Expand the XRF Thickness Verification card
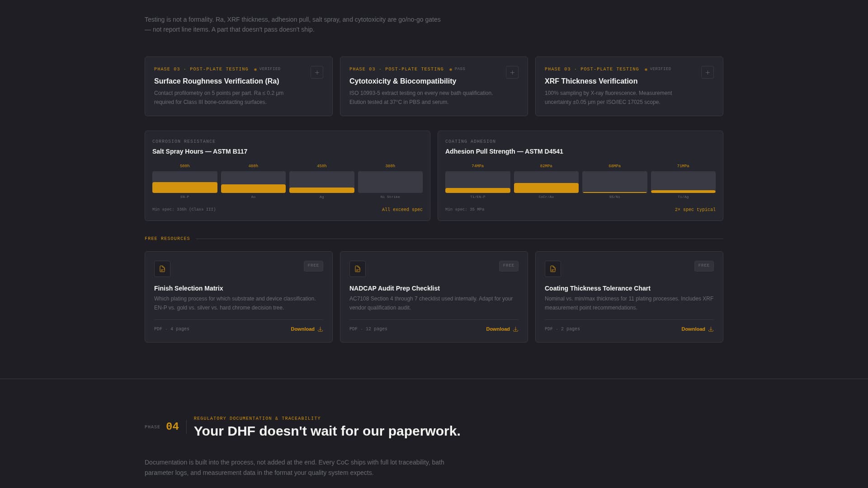Viewport: 868px width, 488px height. 708,72
